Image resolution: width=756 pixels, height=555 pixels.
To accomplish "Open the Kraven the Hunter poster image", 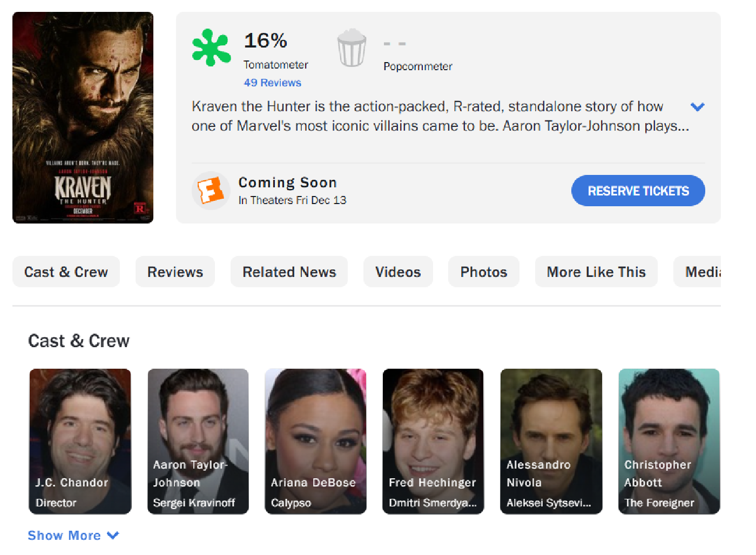I will [x=83, y=118].
